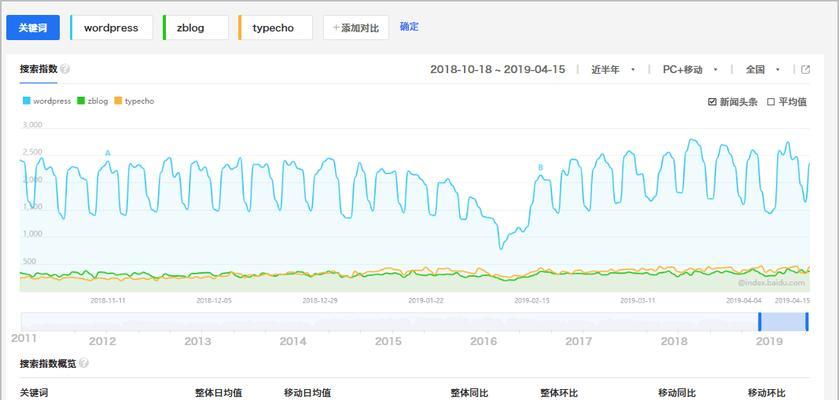This screenshot has height=400, width=839.
Task: Click the +添加对比 button
Action: (356, 27)
